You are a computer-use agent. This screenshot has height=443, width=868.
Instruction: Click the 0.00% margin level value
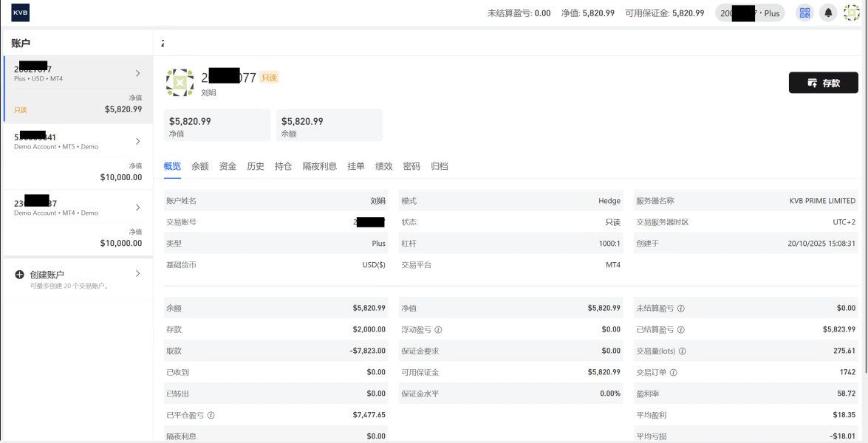[x=610, y=394]
